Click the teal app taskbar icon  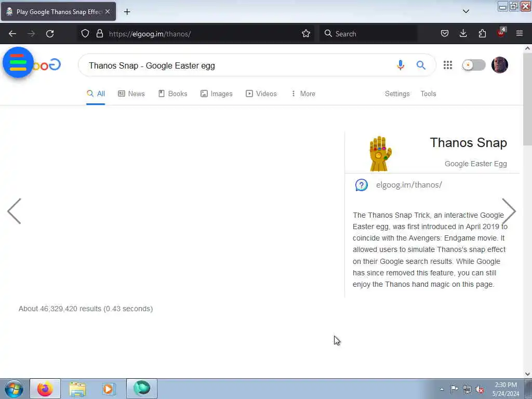[x=141, y=388]
